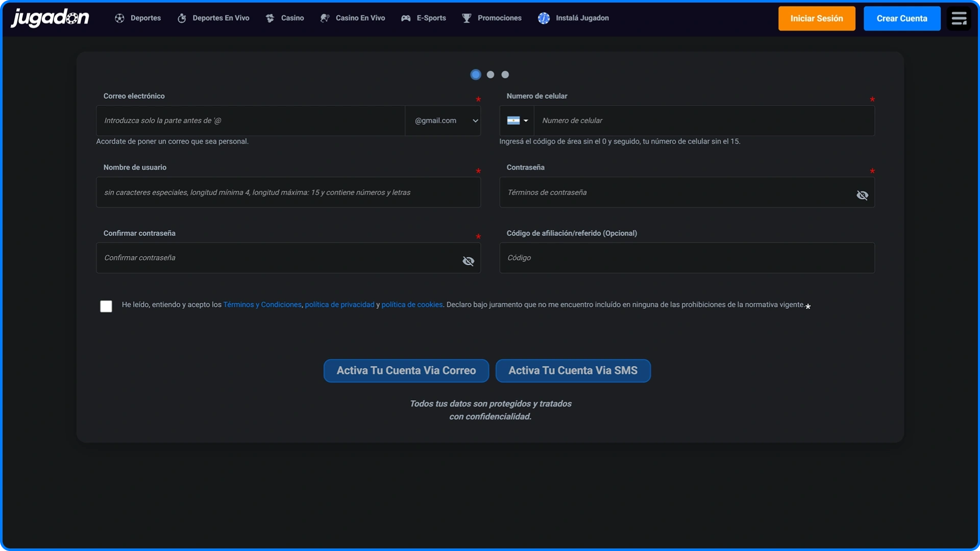980x551 pixels.
Task: Click the Instalá Jugadon globe icon
Action: click(544, 18)
